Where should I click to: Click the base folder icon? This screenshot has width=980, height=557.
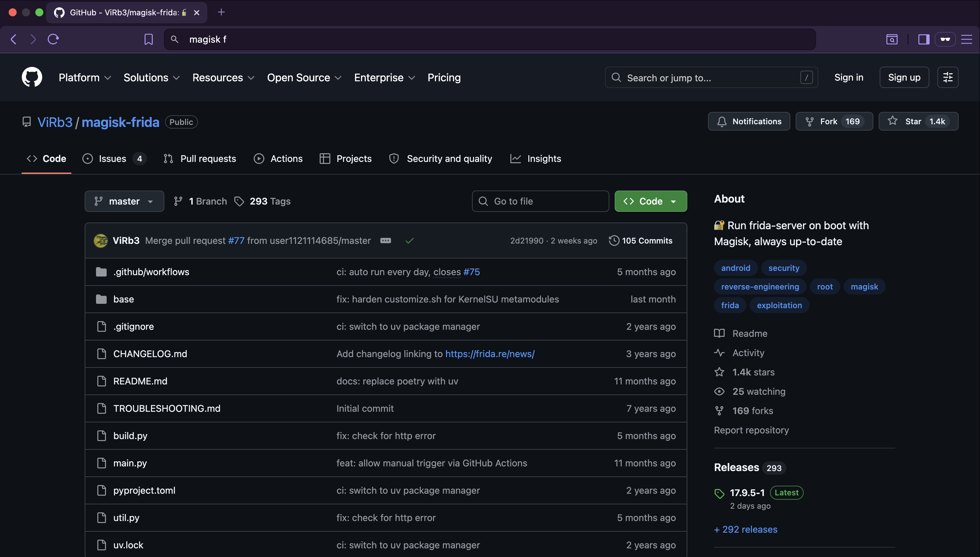click(101, 299)
